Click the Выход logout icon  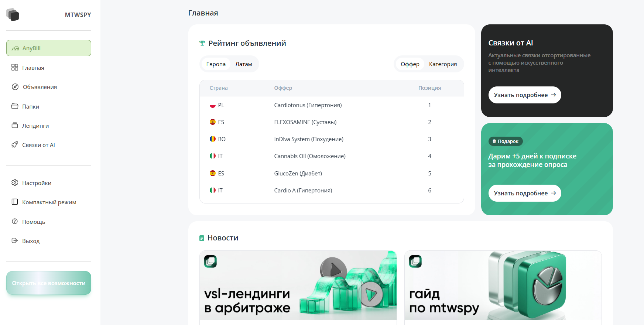(15, 241)
